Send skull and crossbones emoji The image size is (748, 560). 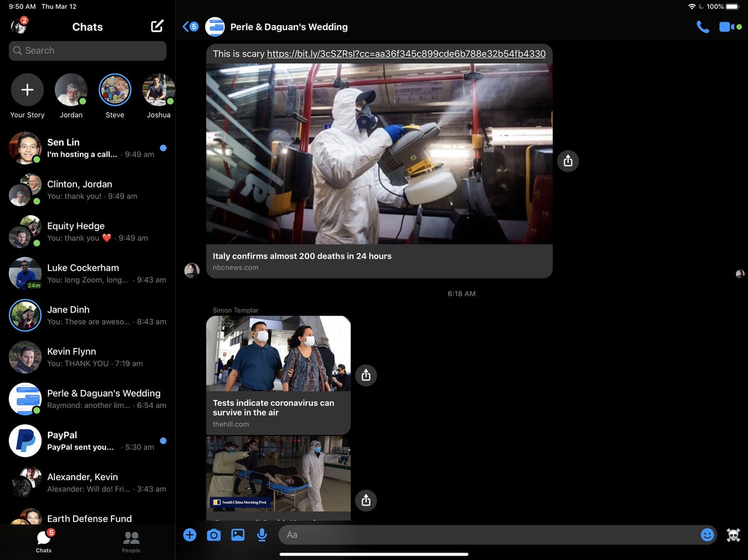pyautogui.click(x=733, y=534)
